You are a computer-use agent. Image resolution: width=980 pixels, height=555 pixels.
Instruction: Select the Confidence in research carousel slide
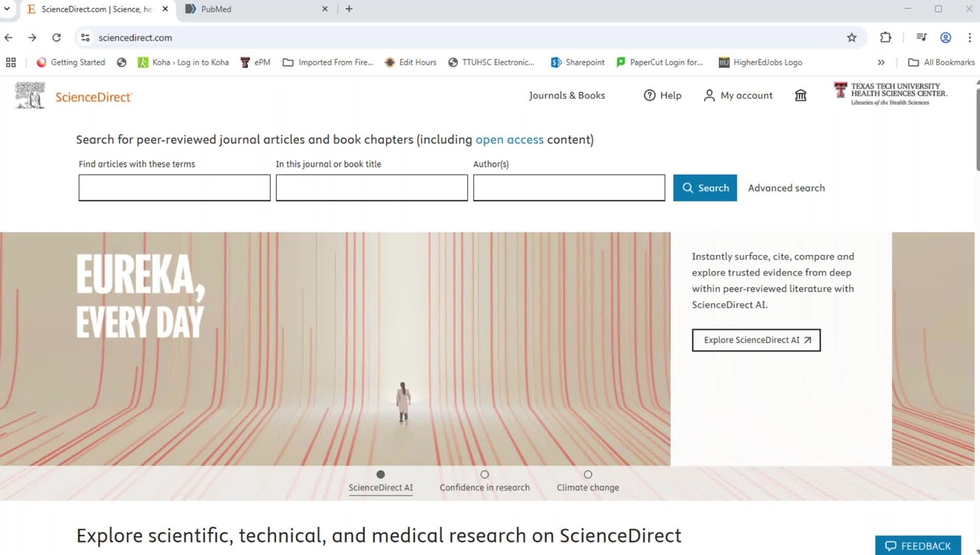coord(485,482)
